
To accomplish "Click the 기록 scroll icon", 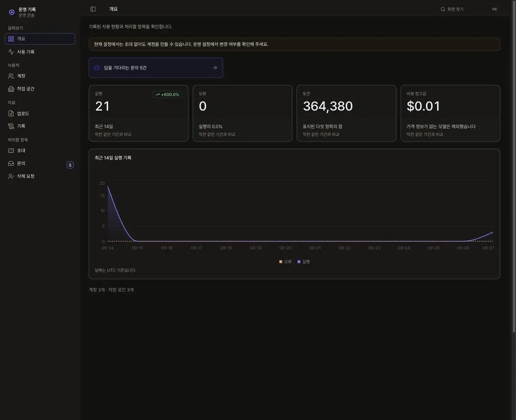I will pos(11,126).
